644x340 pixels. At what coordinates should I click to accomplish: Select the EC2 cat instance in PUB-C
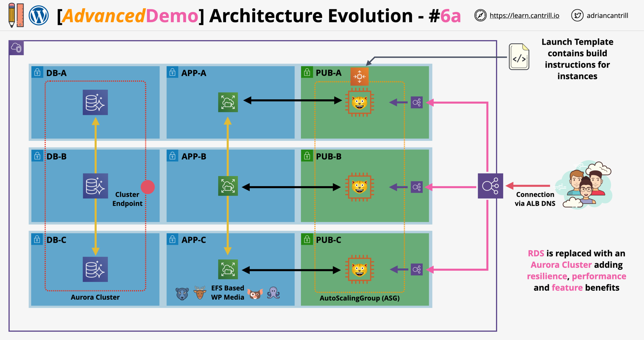(359, 270)
